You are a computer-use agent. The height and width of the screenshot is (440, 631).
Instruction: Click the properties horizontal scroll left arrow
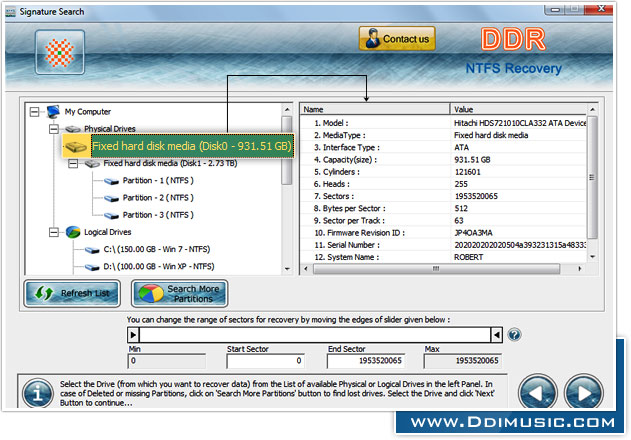coord(306,269)
